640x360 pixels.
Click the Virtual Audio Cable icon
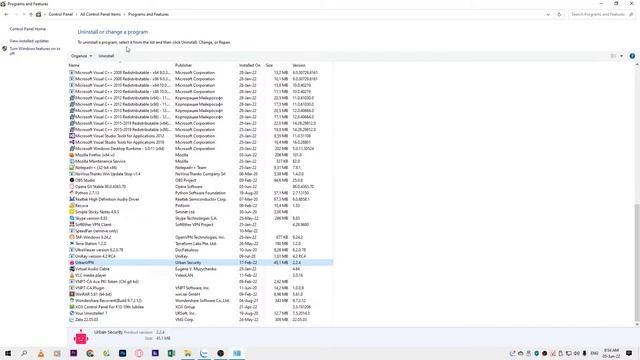72,269
